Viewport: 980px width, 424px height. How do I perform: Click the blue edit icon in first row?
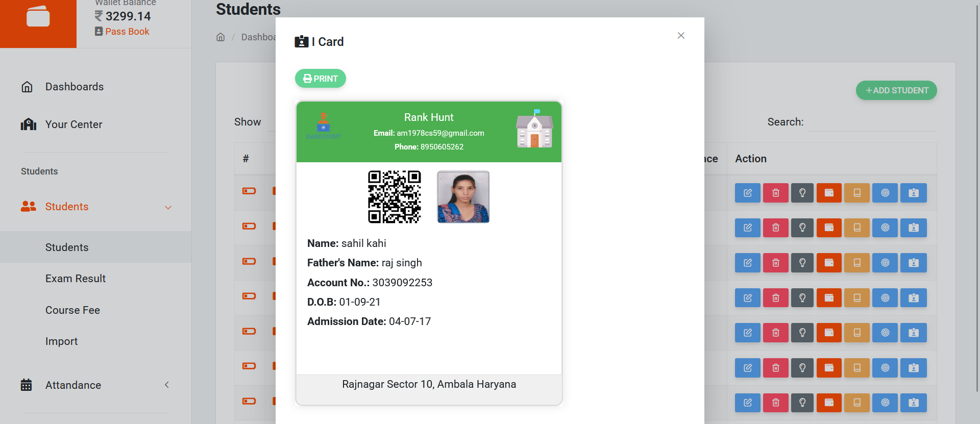747,193
